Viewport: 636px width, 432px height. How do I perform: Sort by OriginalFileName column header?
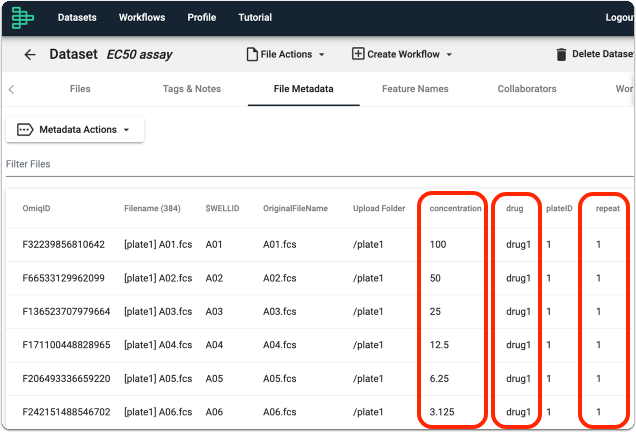click(295, 208)
